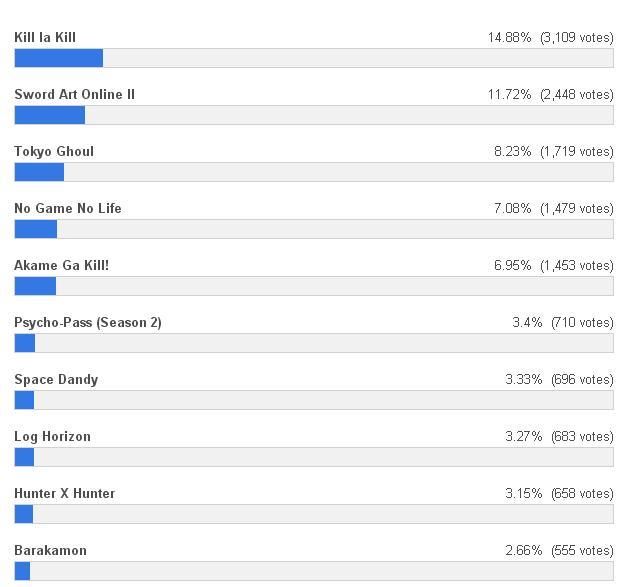
Task: Click the Barakamon poll label
Action: coord(50,551)
